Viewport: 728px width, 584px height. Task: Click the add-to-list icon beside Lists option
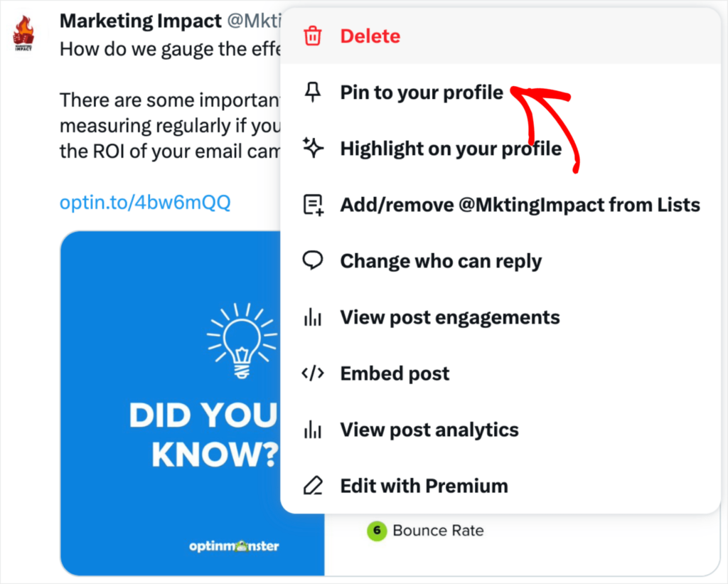(x=314, y=204)
